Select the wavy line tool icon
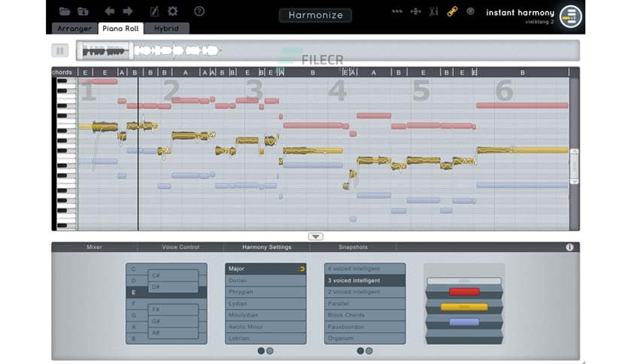The width and height of the screenshot is (629, 364). tap(397, 11)
